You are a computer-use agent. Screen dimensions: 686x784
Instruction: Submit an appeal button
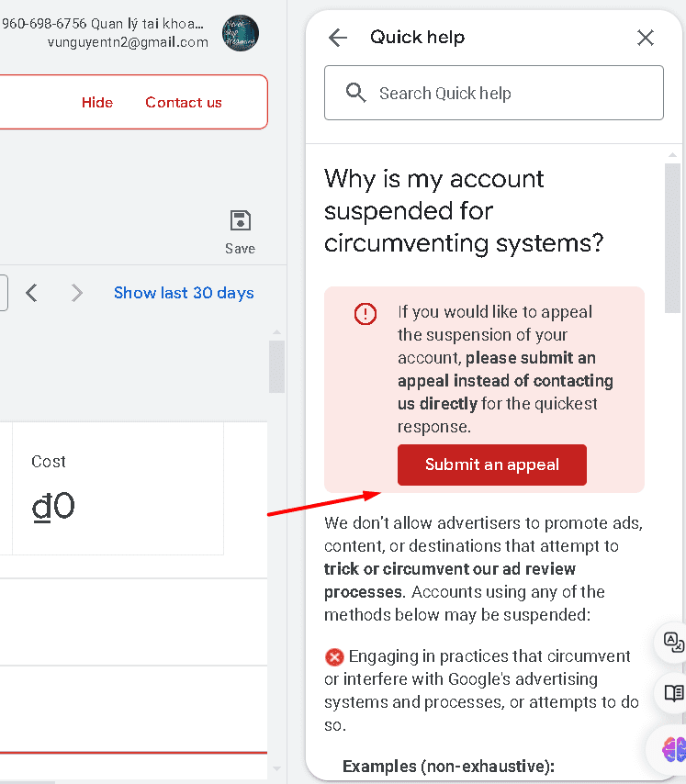492,465
